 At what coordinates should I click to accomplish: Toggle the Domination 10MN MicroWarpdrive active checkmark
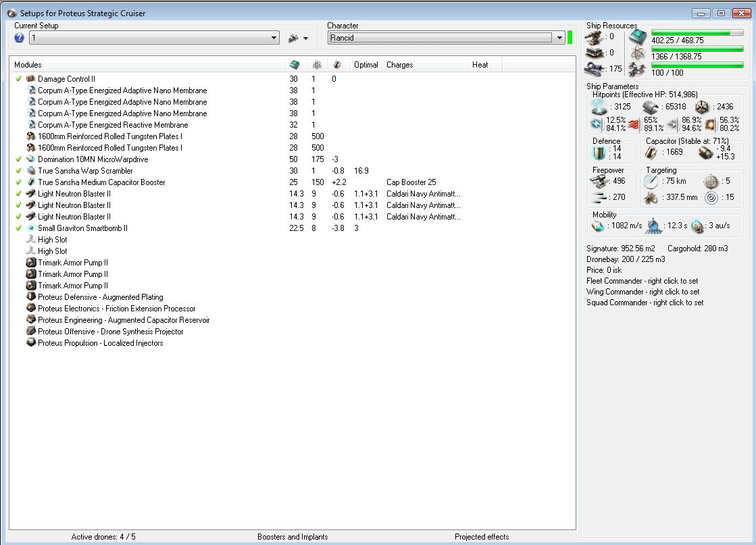click(x=18, y=159)
